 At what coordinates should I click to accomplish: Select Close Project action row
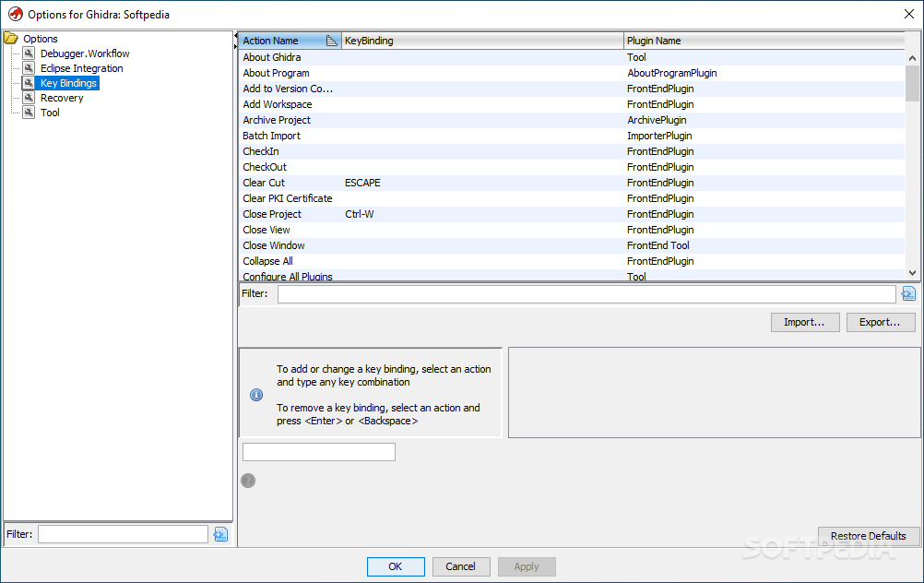572,214
